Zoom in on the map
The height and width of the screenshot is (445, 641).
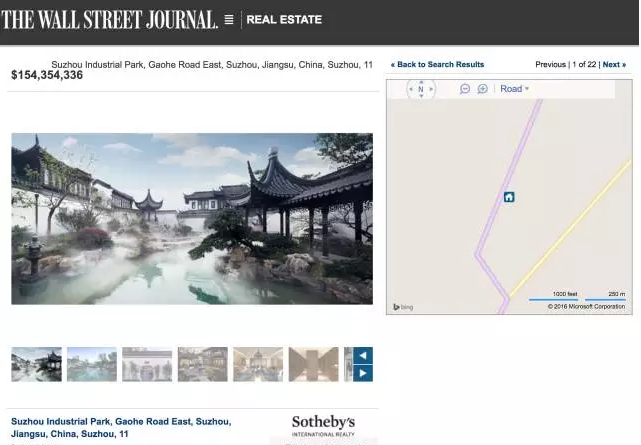click(482, 89)
